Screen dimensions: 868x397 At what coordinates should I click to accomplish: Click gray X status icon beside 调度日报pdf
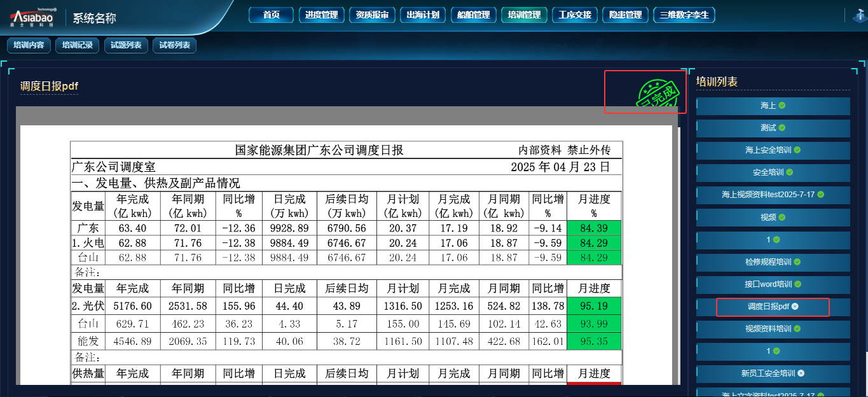coord(795,307)
